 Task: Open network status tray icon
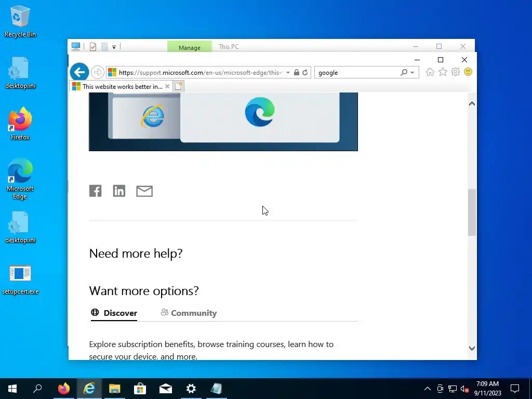click(453, 389)
